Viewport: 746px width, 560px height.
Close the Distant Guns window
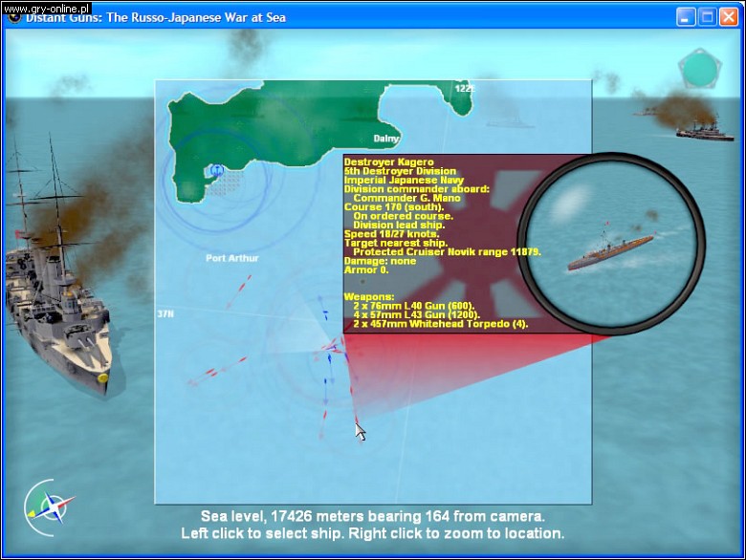tap(729, 17)
